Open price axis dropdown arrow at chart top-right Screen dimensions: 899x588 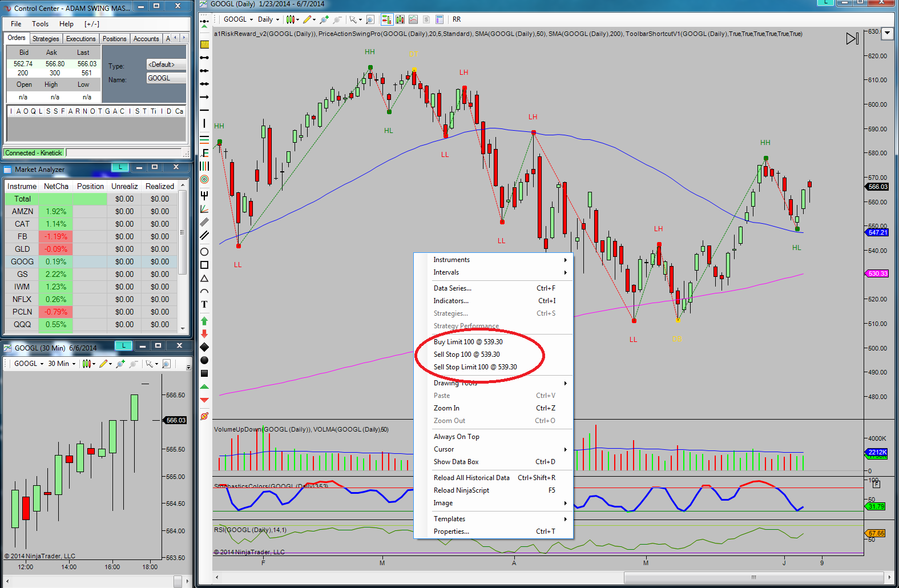click(x=887, y=33)
